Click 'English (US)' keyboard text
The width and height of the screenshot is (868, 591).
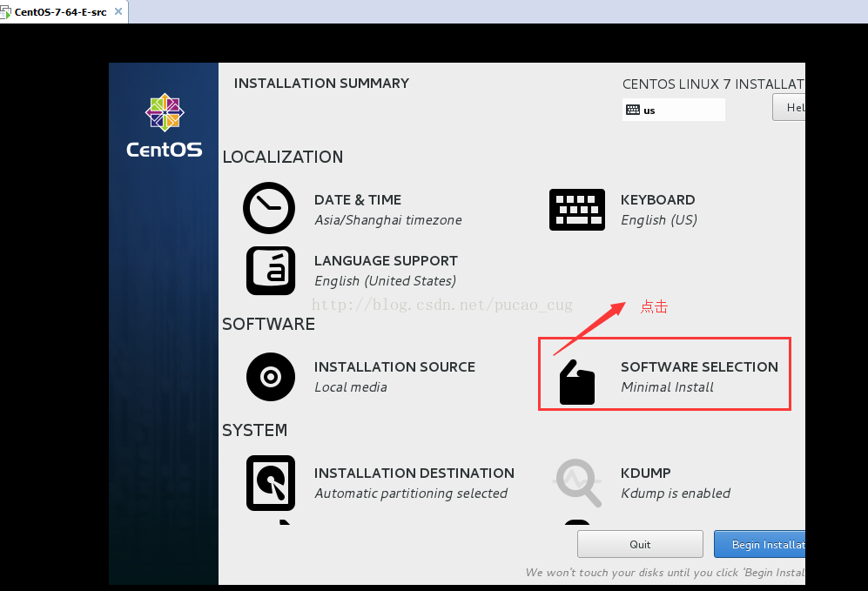pyautogui.click(x=659, y=220)
